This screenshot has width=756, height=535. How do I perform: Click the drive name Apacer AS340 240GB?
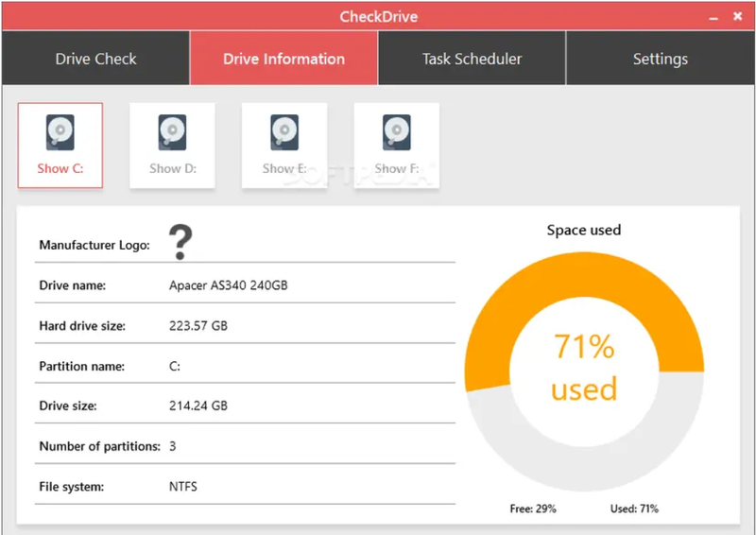click(x=228, y=285)
